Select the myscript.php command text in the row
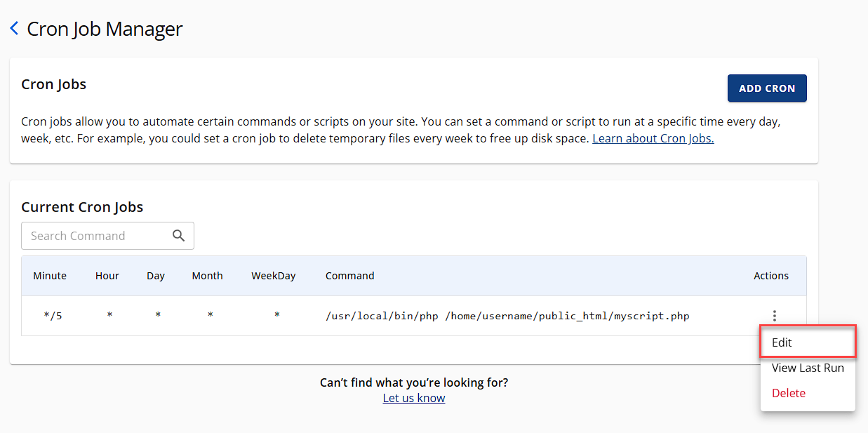Screen dimensions: 868x433 (507, 316)
